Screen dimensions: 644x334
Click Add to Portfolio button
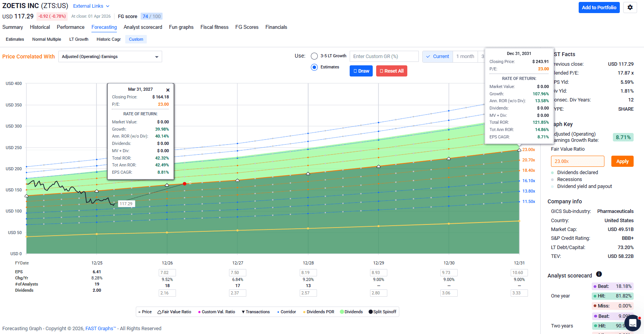click(599, 7)
